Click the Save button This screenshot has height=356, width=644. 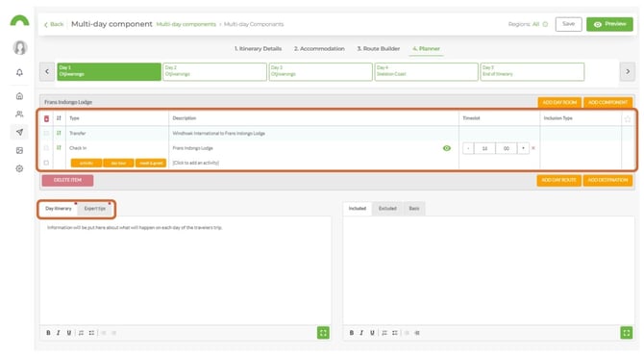[568, 24]
